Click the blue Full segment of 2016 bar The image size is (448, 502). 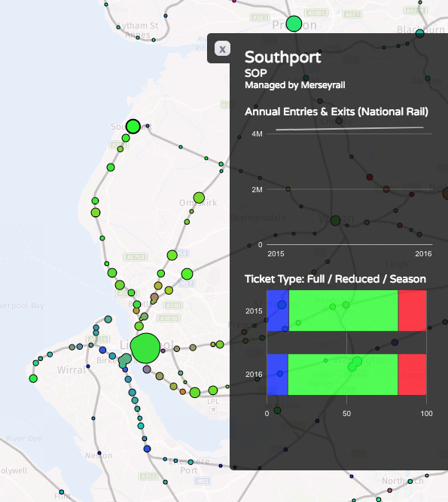coord(278,375)
